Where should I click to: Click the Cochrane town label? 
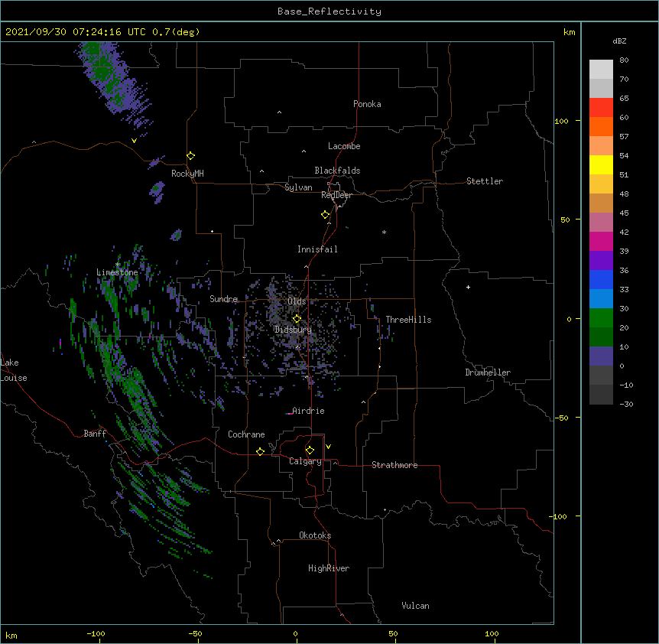(246, 434)
